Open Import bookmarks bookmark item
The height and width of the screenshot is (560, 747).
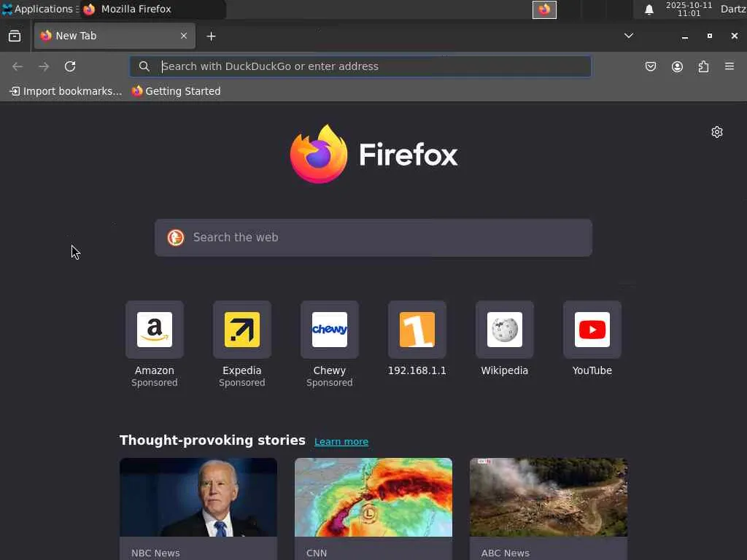tap(66, 91)
